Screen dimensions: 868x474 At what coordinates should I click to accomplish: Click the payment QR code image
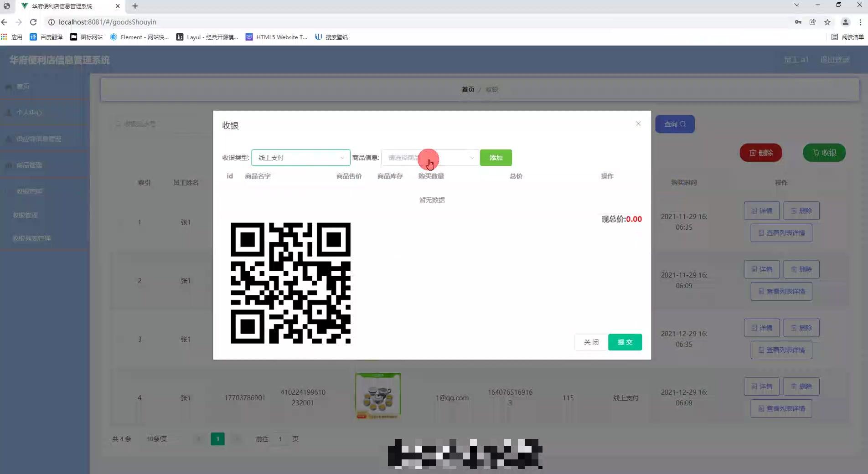(290, 283)
